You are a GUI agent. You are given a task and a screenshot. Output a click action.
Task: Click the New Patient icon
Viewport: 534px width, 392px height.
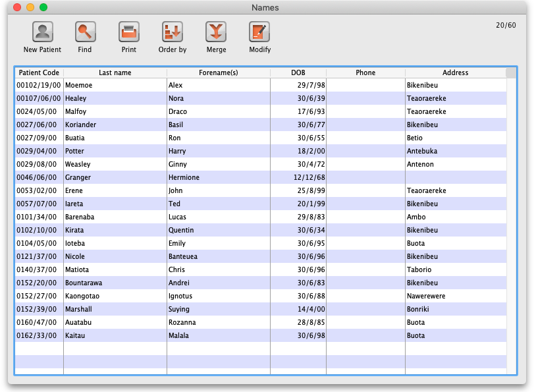click(42, 32)
